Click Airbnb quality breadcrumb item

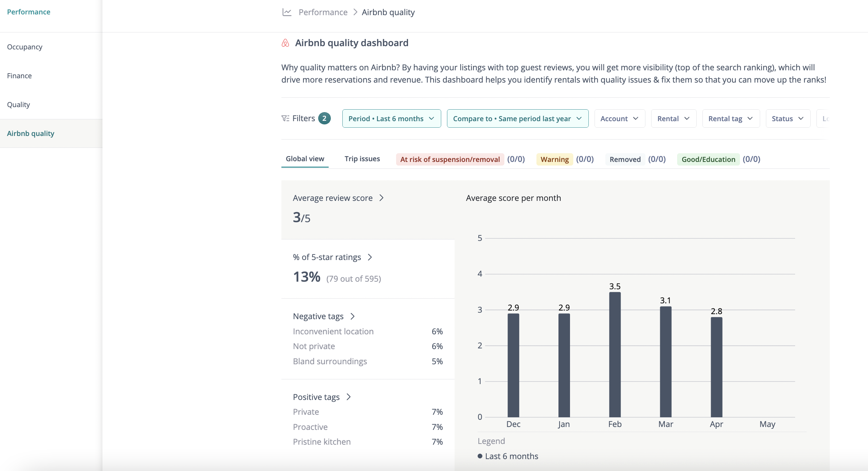[x=388, y=12]
